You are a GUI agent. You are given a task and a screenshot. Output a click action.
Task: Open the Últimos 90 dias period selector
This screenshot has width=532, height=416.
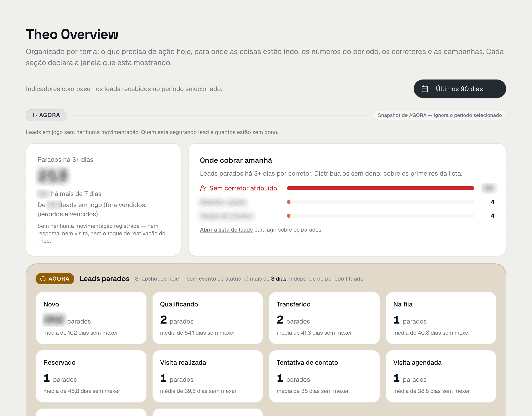pos(460,89)
